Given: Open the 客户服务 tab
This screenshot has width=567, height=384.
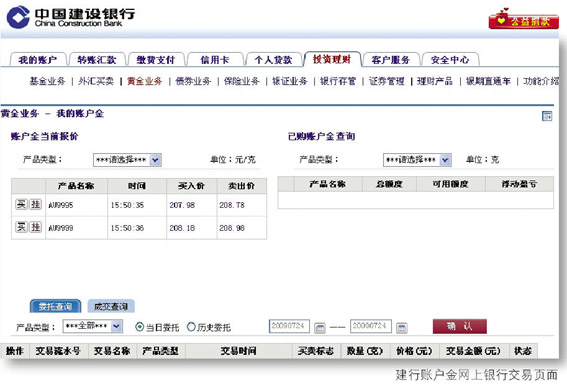Looking at the screenshot, I should point(391,60).
